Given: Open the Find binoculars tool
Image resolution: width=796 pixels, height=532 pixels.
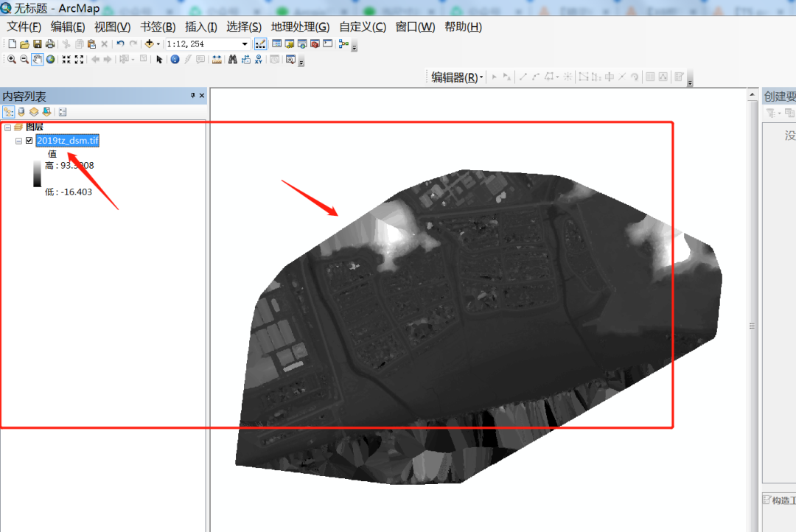Looking at the screenshot, I should (x=232, y=60).
